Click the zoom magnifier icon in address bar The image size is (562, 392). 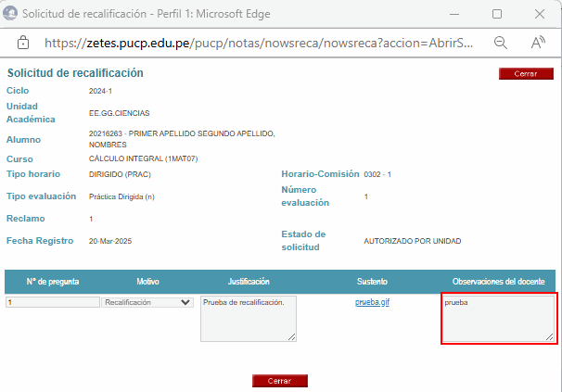click(501, 43)
